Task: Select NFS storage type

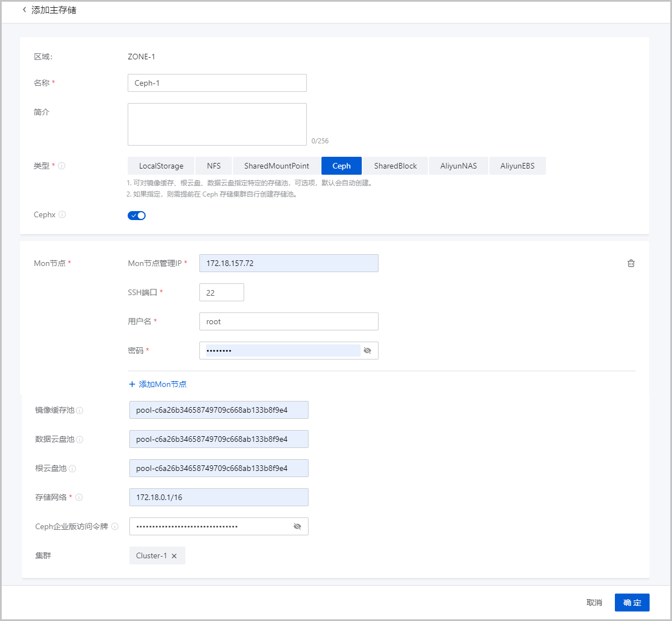Action: pos(213,166)
